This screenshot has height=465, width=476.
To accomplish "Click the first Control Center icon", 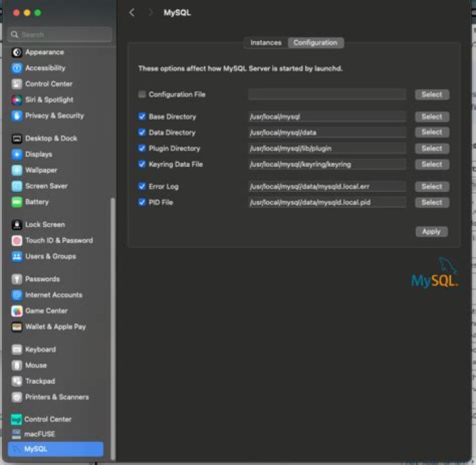I will coord(17,84).
